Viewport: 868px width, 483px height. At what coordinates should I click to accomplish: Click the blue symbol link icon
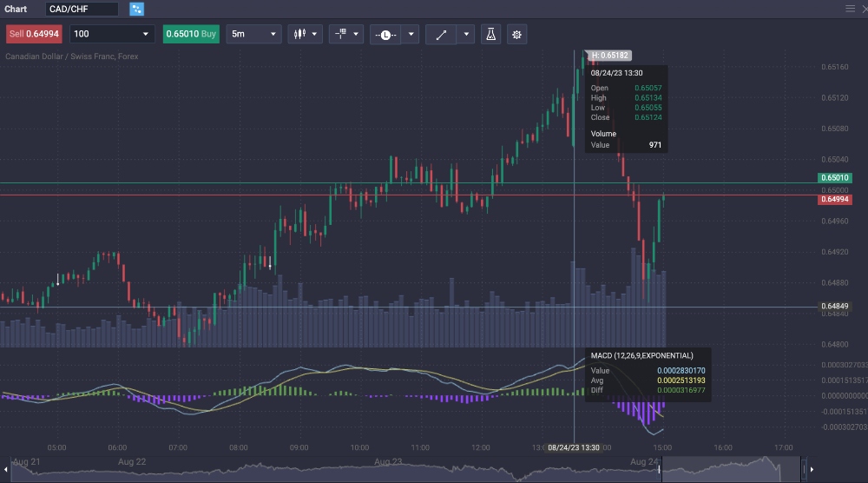[137, 9]
